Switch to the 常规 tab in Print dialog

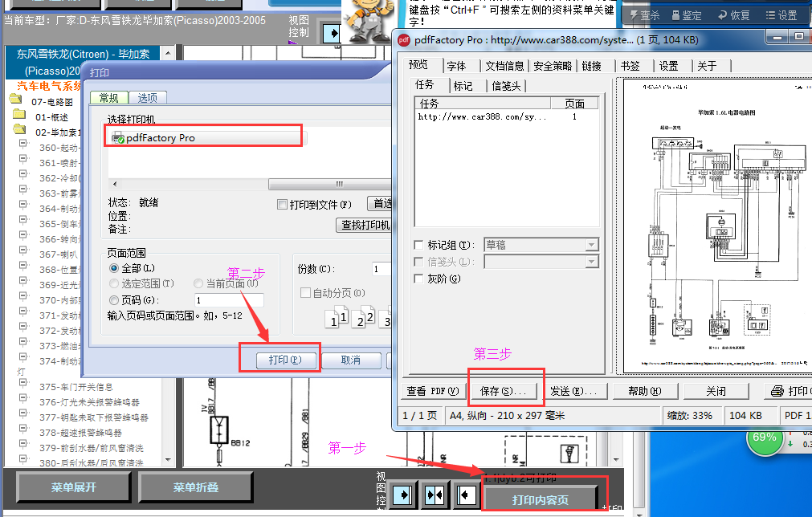click(x=108, y=98)
